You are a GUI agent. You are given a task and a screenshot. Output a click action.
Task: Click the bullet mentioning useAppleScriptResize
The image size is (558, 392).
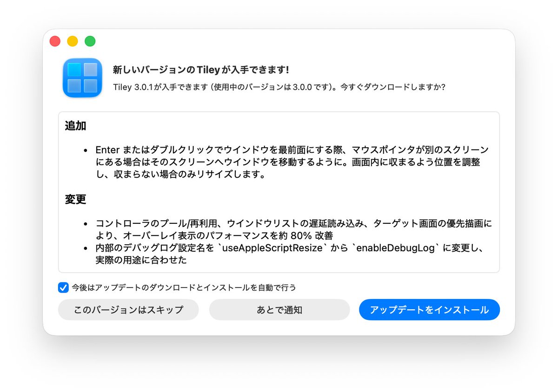coord(291,254)
